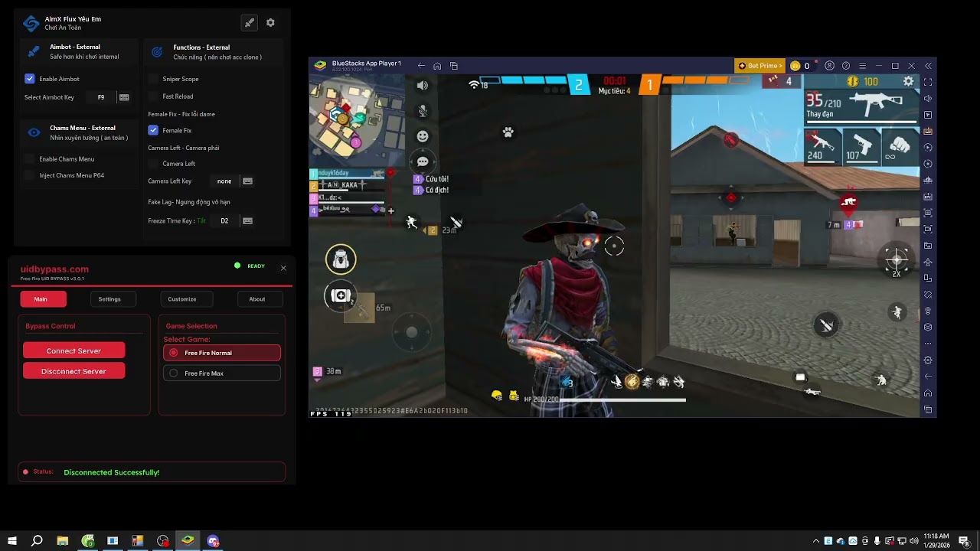Switch to Settings tab in uidbypass

pyautogui.click(x=113, y=299)
